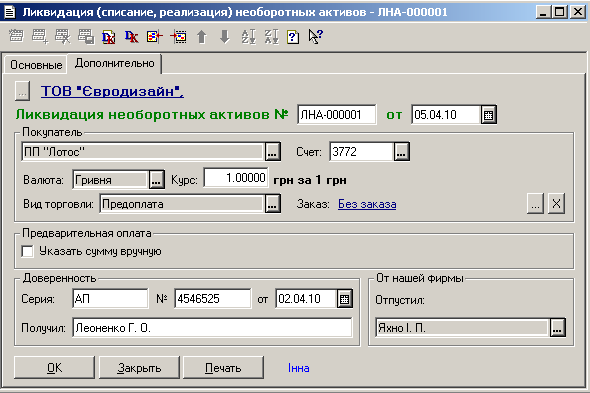Screen dimensions: 590x393
Task: Open the calendar next to date 02.04.10
Action: pos(345,299)
